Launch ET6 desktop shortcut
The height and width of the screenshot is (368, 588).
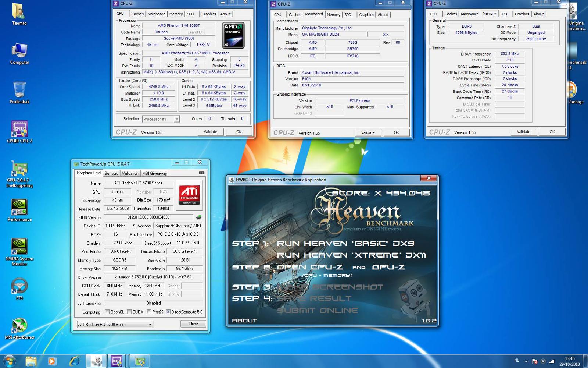(19, 289)
